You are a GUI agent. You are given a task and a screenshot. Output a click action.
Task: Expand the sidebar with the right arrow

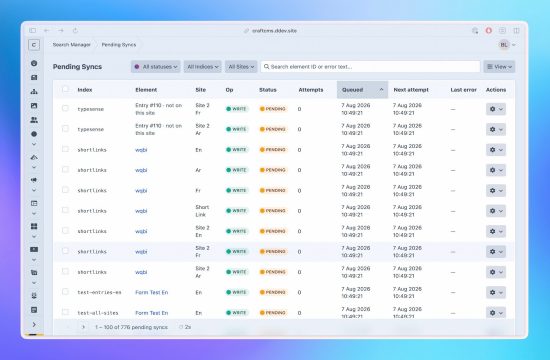[34, 325]
